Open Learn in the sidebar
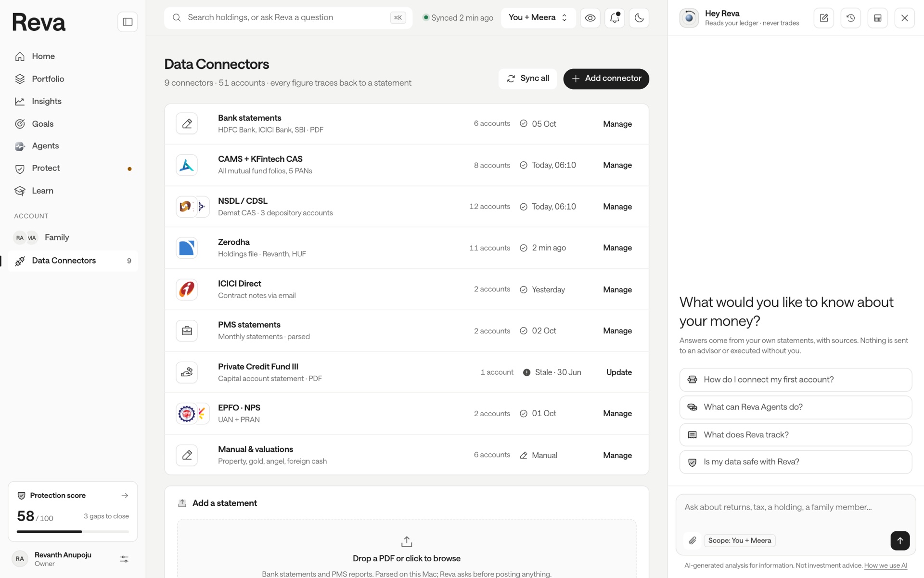 pyautogui.click(x=73, y=191)
